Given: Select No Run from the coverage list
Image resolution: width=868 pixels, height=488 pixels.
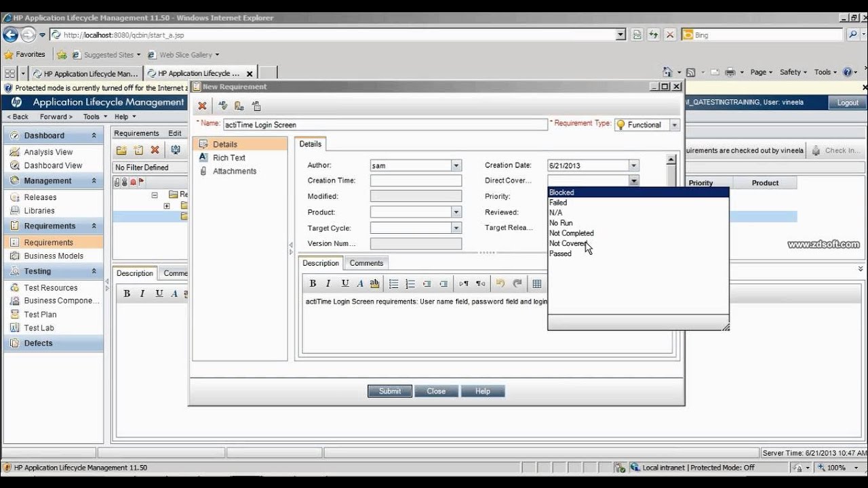Looking at the screenshot, I should (x=638, y=223).
